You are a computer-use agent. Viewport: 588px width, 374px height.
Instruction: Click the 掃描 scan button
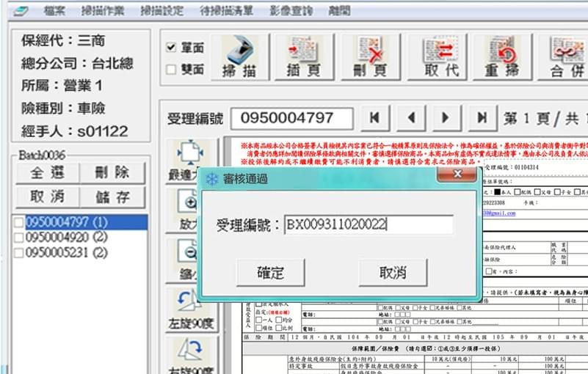click(240, 57)
